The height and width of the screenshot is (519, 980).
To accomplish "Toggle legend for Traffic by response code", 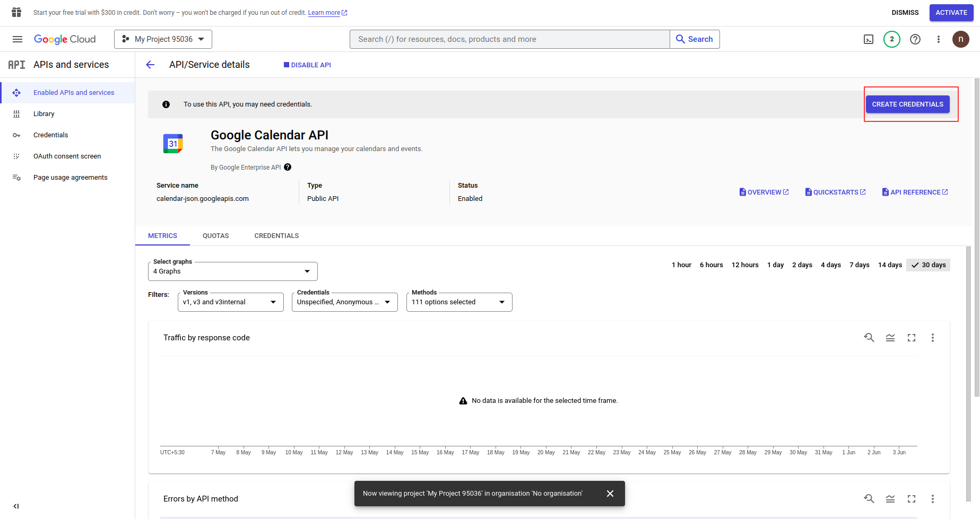I will tap(890, 338).
